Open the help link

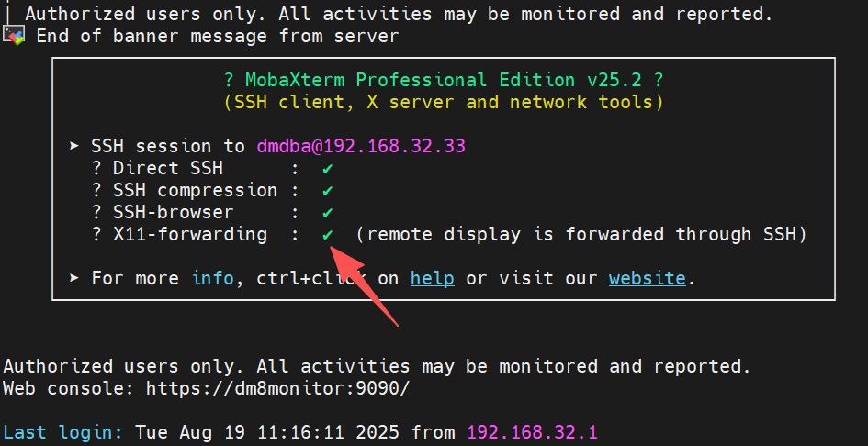coord(433,278)
